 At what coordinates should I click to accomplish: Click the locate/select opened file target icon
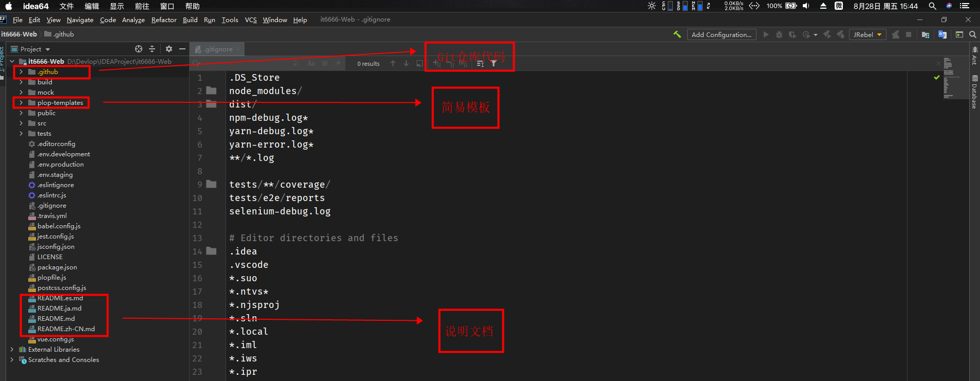click(x=139, y=49)
